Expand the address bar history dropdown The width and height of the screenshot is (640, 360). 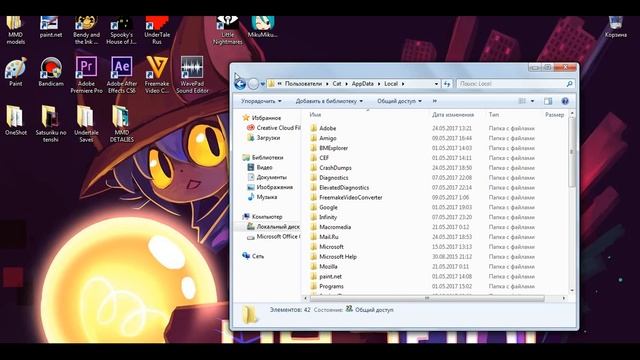436,84
